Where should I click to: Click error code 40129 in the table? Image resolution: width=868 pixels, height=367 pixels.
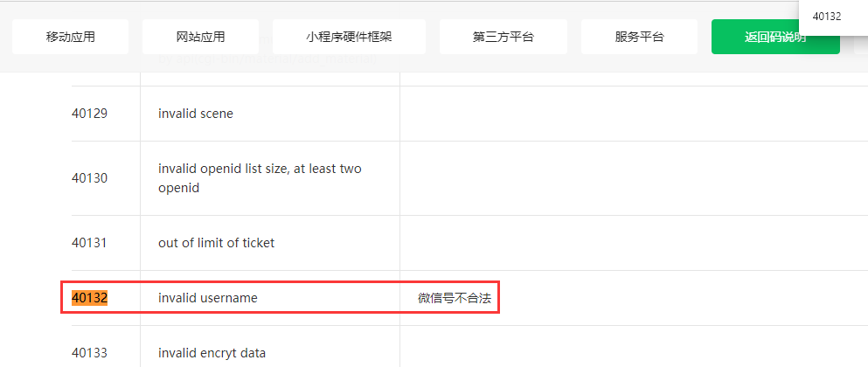[x=89, y=114]
